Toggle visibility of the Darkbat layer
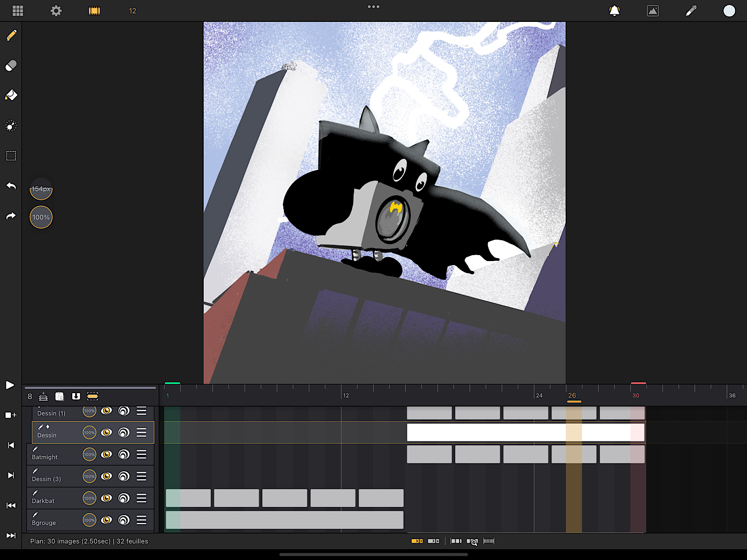747x560 pixels. tap(107, 498)
